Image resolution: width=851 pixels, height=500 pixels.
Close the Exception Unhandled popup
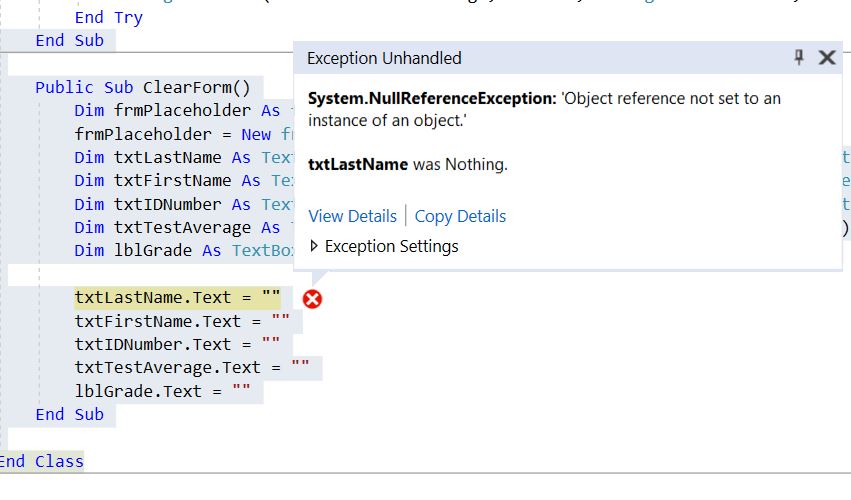point(827,58)
